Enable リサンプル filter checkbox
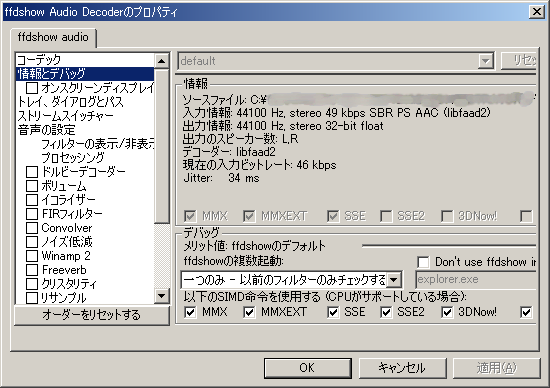 [32, 298]
